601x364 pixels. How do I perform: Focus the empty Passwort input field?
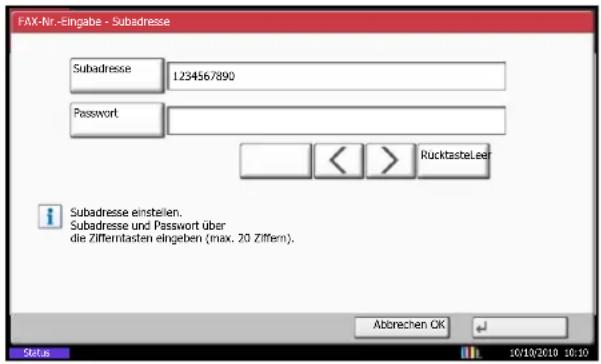tap(337, 121)
